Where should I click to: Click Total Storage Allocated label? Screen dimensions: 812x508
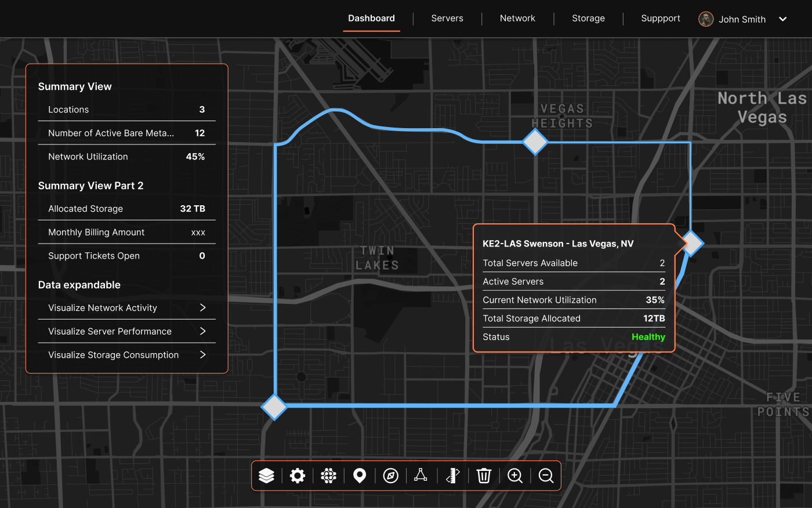(x=531, y=318)
